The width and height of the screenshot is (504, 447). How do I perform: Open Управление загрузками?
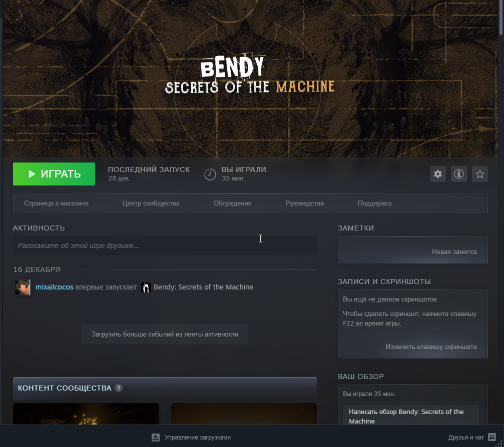point(198,437)
